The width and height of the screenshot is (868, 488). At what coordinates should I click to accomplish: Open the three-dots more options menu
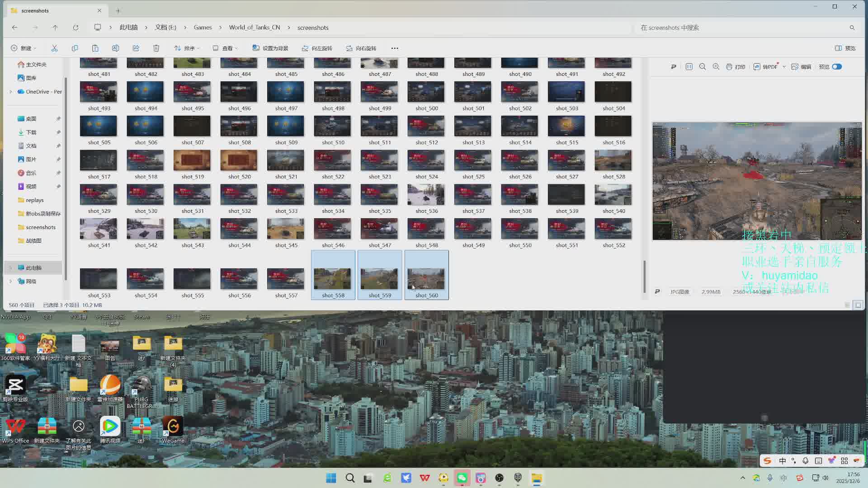pyautogui.click(x=394, y=48)
